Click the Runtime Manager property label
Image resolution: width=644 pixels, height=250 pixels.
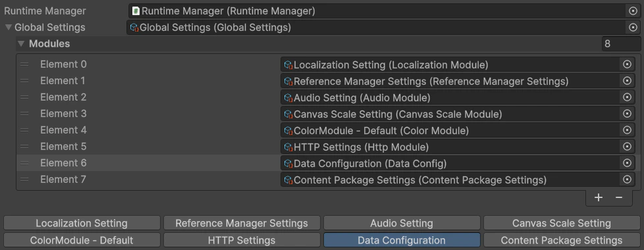click(x=45, y=11)
